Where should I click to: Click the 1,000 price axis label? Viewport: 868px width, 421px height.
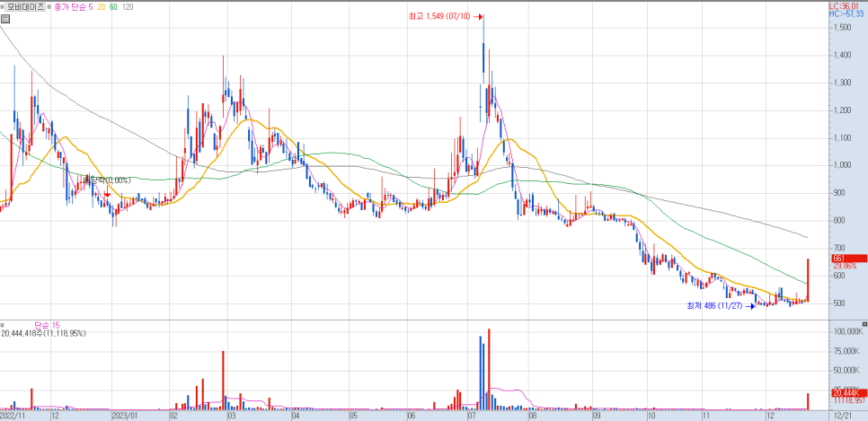click(841, 165)
